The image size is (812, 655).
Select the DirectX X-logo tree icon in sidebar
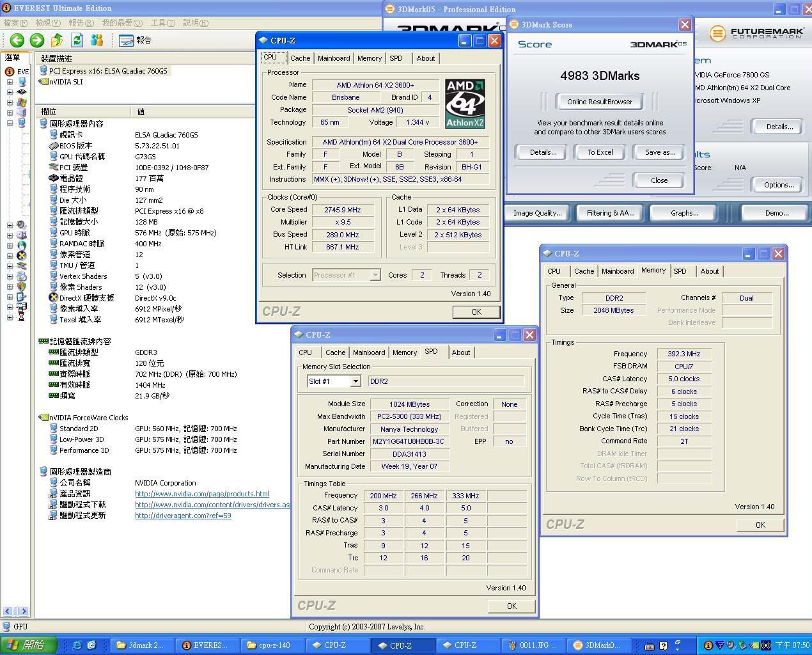(x=22, y=255)
